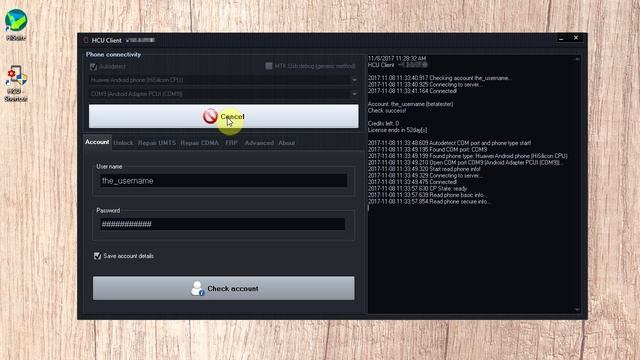Click the user icon on Check account
The width and height of the screenshot is (640, 360).
(x=198, y=288)
